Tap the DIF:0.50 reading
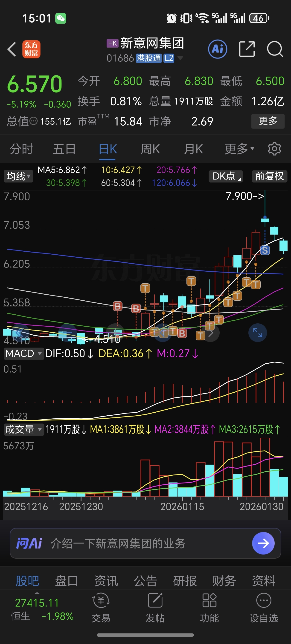 pos(69,354)
